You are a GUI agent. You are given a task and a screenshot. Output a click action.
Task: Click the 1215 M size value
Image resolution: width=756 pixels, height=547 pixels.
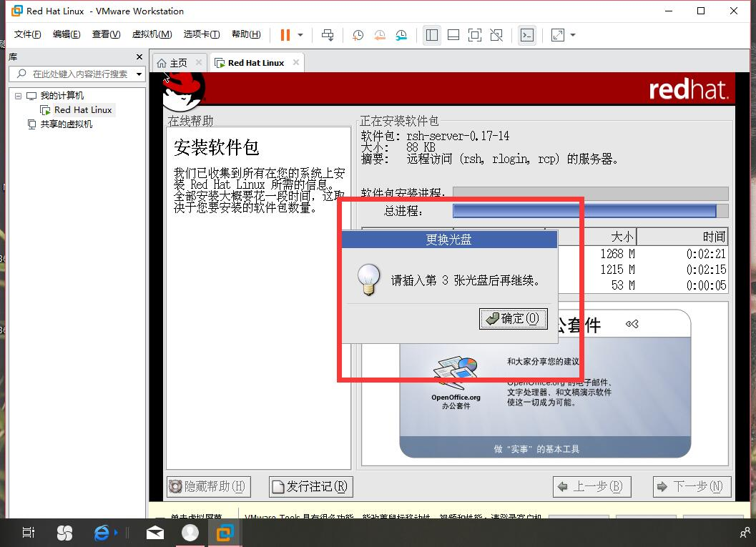click(617, 270)
